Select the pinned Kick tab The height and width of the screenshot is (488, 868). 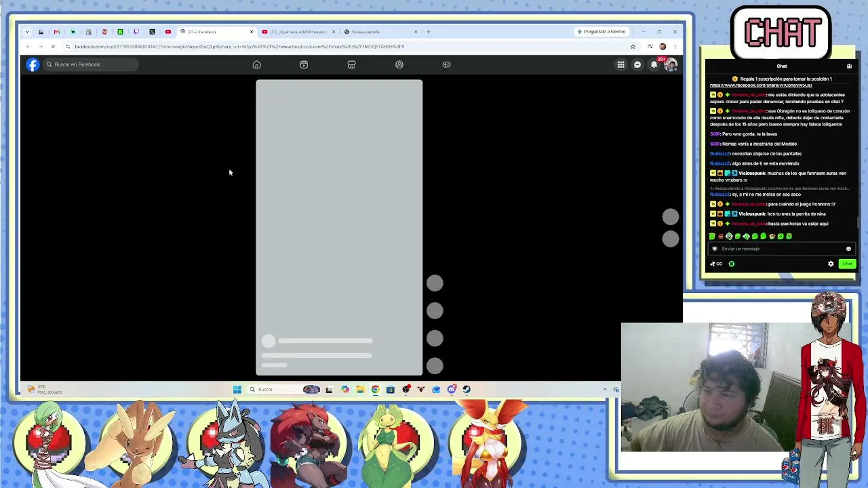click(120, 32)
